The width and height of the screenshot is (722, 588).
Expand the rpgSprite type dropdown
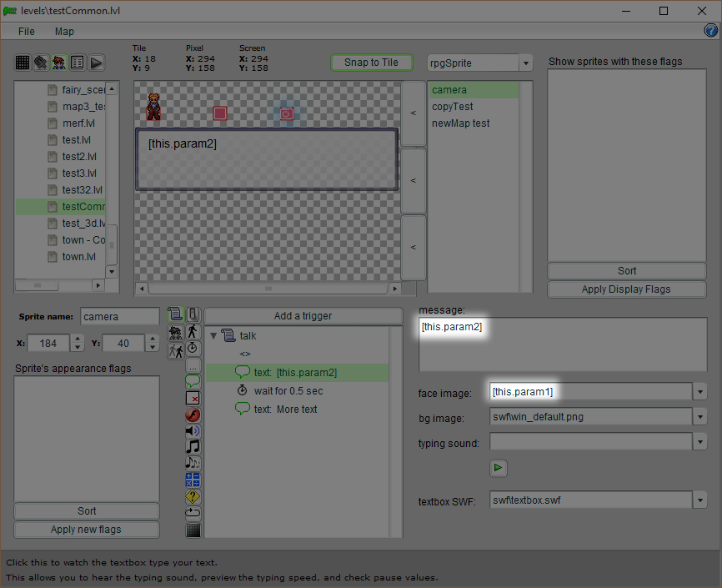click(x=525, y=63)
